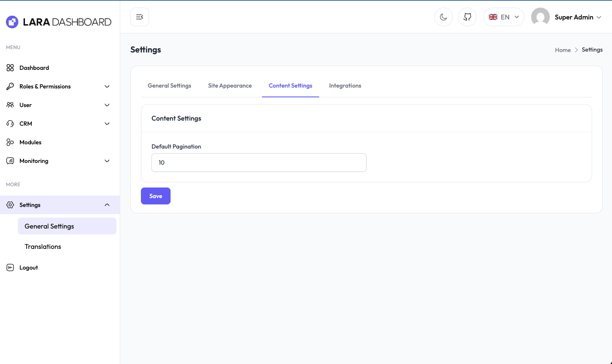Viewport: 612px width, 364px height.
Task: Switch to the Site Appearance tab
Action: tap(230, 85)
